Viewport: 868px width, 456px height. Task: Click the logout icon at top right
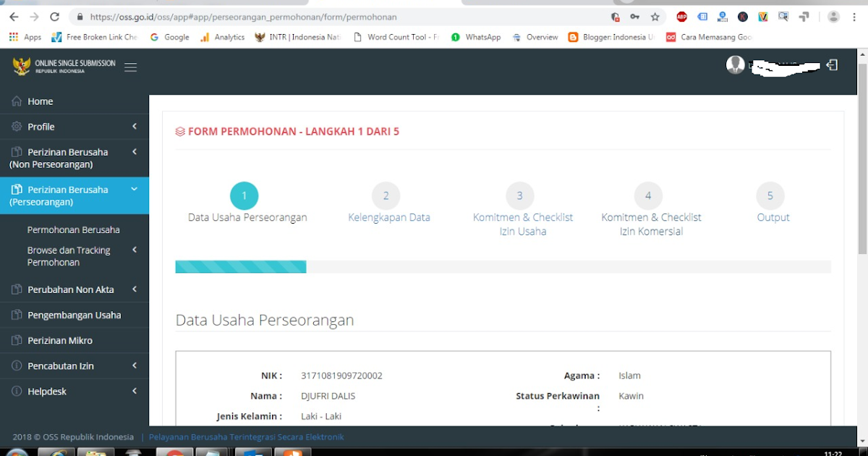[x=832, y=65]
